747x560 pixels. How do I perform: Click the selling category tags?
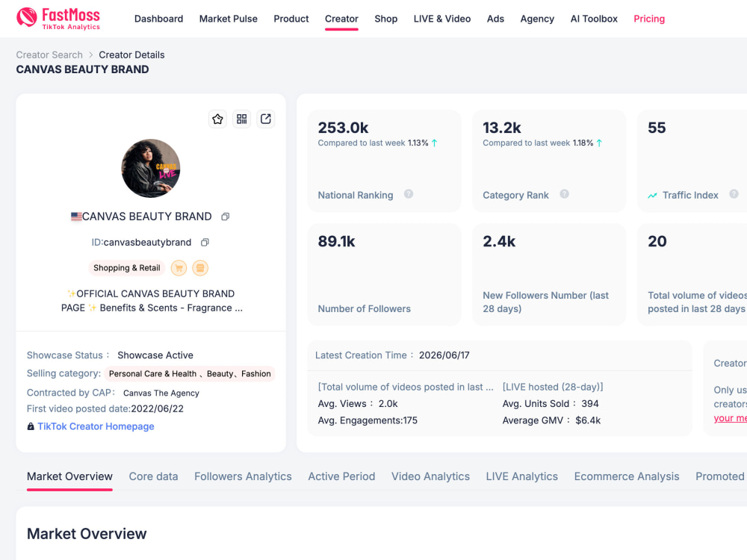pyautogui.click(x=190, y=374)
